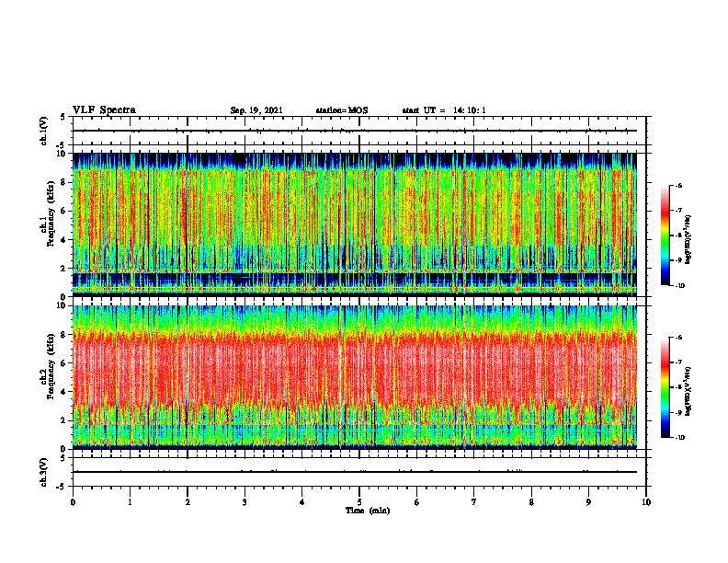Select the "Time (min)" x-axis label
Screen dimensions: 728x563
point(368,511)
